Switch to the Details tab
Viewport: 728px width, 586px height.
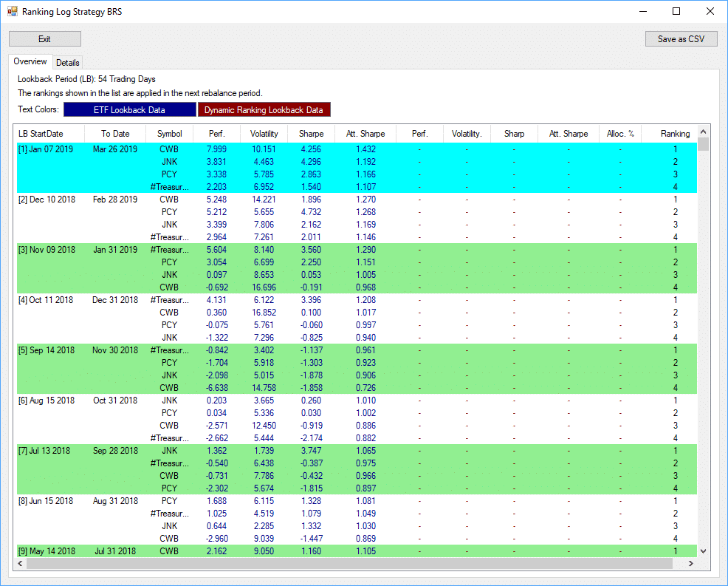67,62
